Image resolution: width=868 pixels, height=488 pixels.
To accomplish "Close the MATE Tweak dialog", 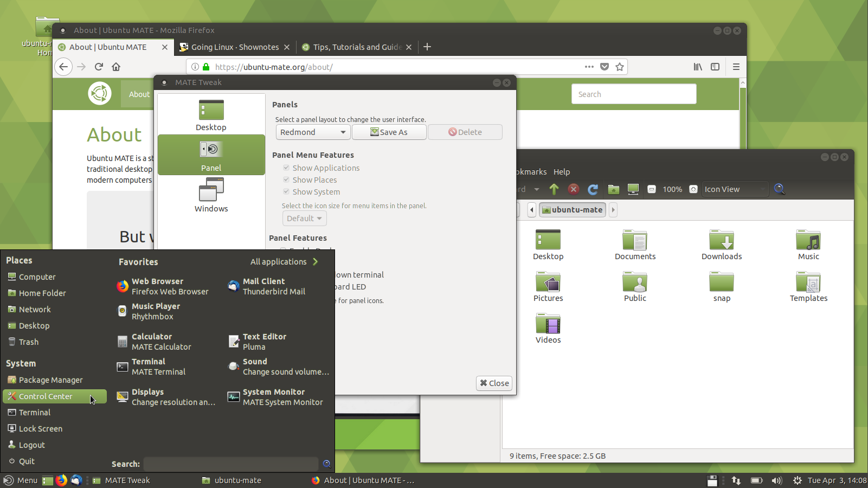I will pyautogui.click(x=494, y=383).
